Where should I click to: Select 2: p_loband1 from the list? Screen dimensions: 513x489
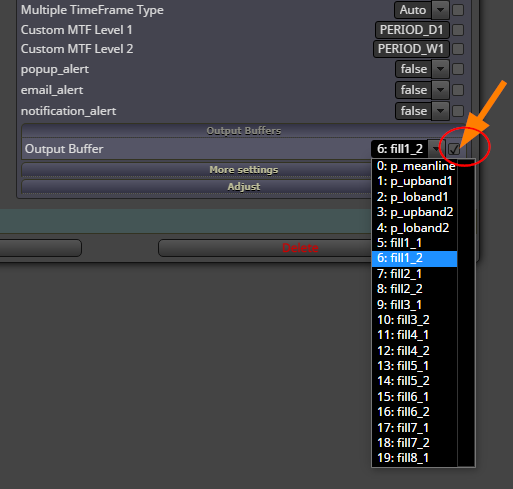tap(414, 197)
